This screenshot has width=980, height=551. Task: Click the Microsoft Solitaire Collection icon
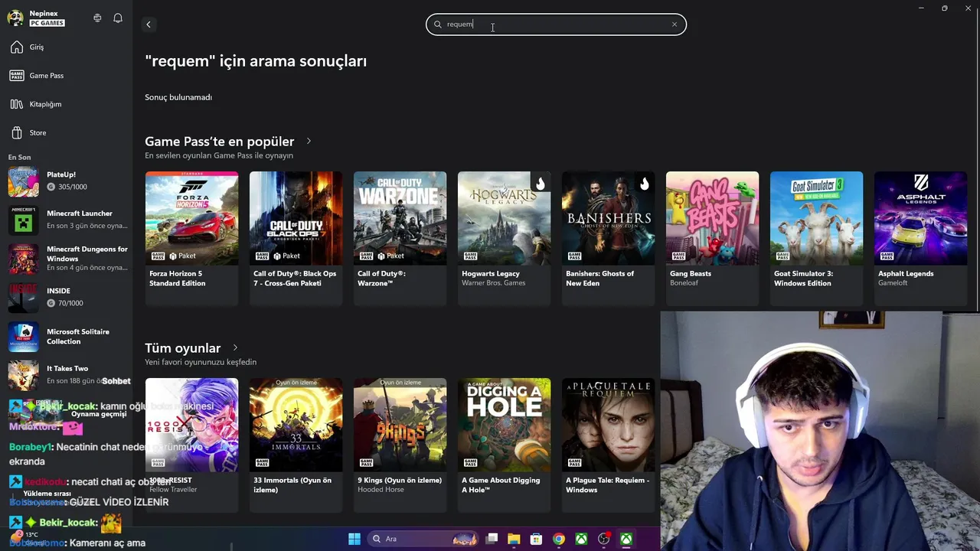(23, 337)
